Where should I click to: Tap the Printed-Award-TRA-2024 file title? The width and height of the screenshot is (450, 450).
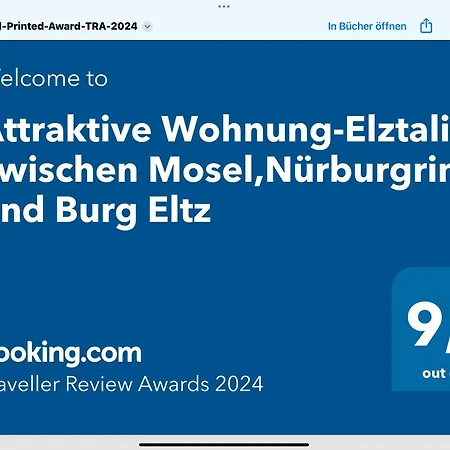click(x=69, y=26)
